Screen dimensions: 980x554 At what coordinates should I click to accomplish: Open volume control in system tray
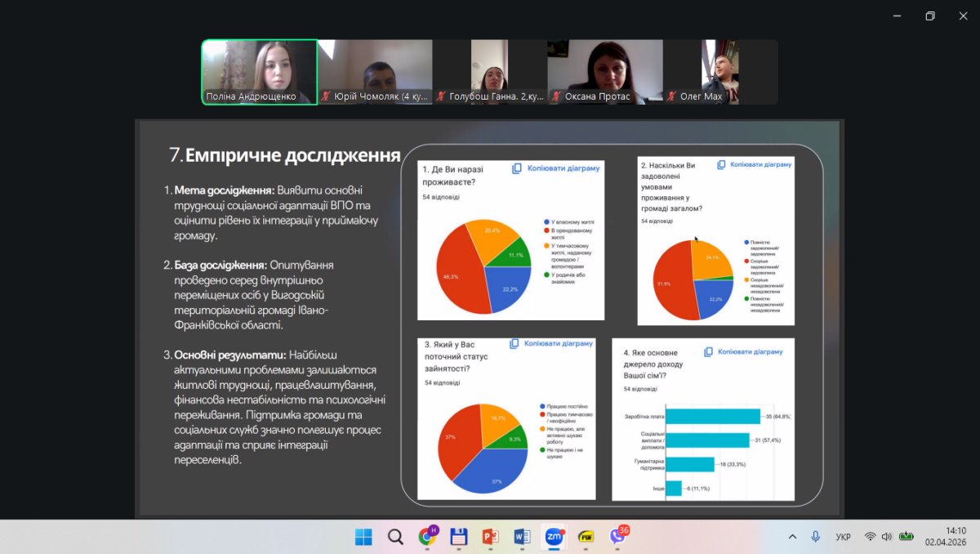pyautogui.click(x=887, y=537)
